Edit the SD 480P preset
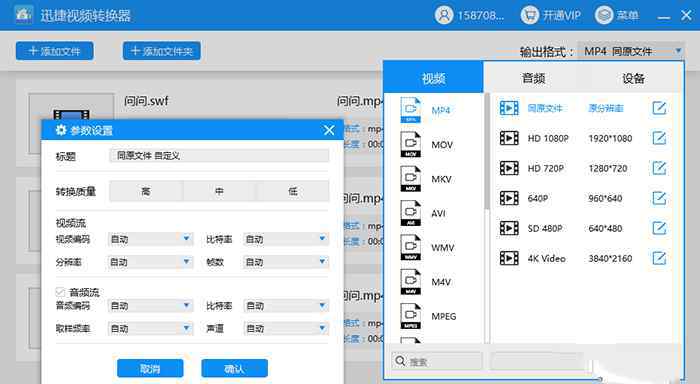The width and height of the screenshot is (700, 384). [659, 228]
